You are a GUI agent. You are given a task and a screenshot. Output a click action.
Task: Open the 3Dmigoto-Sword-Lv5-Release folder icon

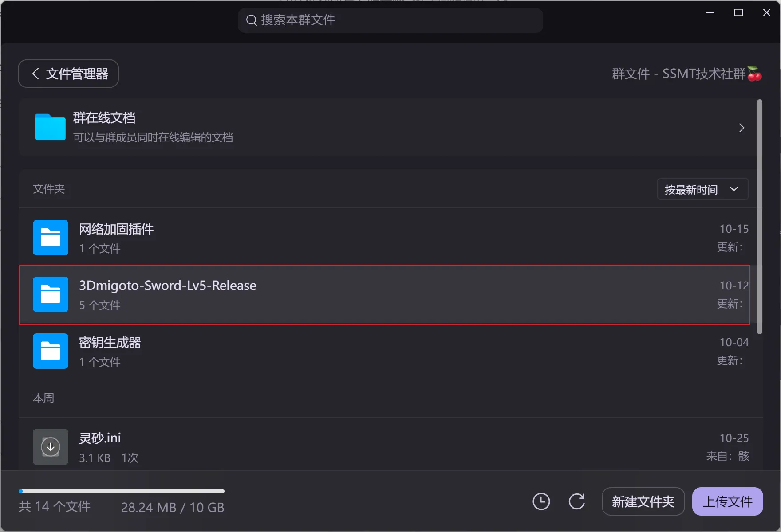click(50, 294)
